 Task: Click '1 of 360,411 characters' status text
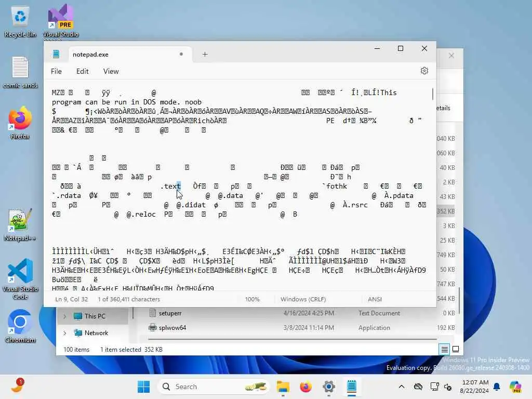[129, 299]
